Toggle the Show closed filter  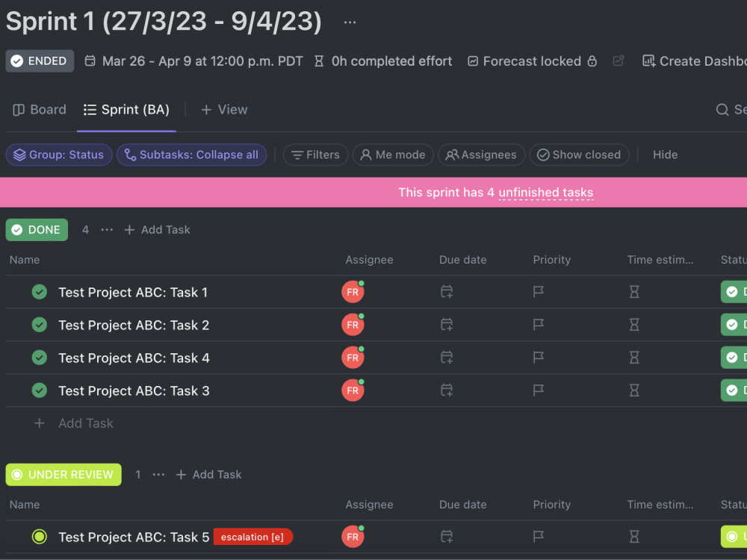tap(579, 155)
